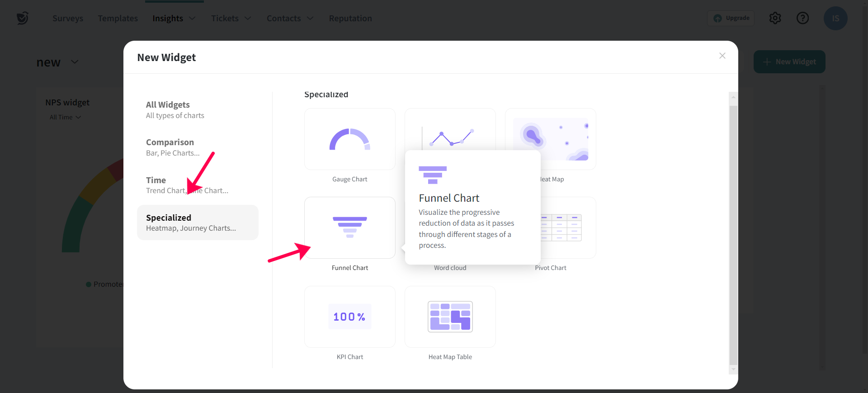868x393 pixels.
Task: Go to the Reputation page
Action: [350, 19]
